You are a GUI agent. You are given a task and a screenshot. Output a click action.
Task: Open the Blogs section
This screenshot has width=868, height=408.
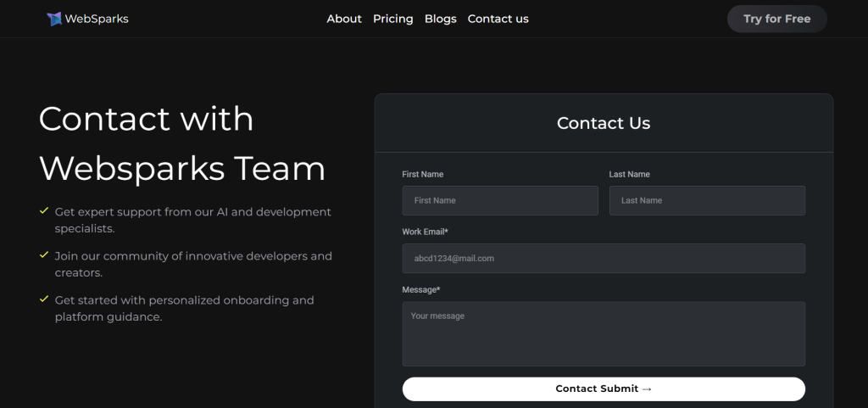click(x=441, y=19)
